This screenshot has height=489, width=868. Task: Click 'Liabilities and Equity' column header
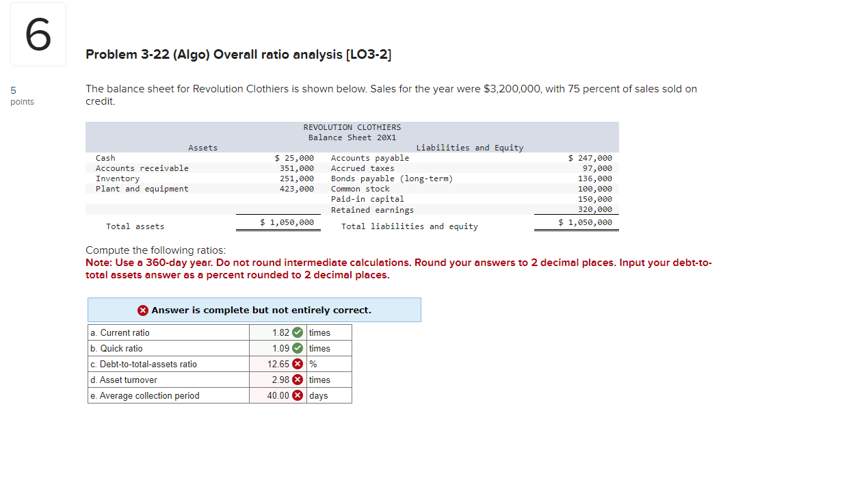(470, 148)
